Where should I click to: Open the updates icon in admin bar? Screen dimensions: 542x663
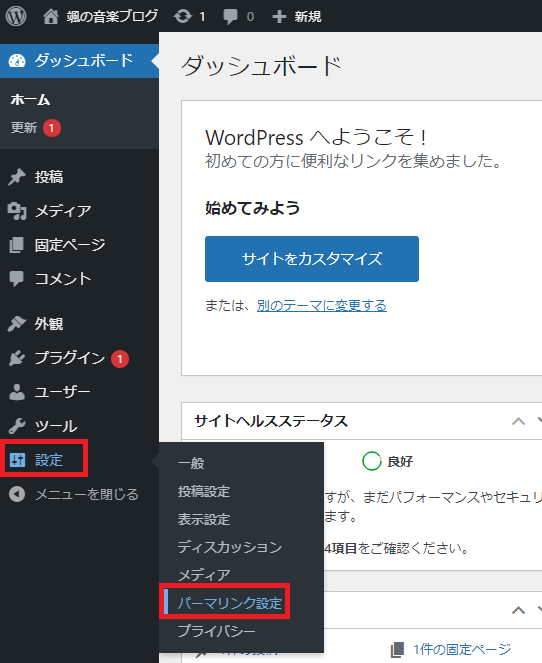(x=183, y=16)
